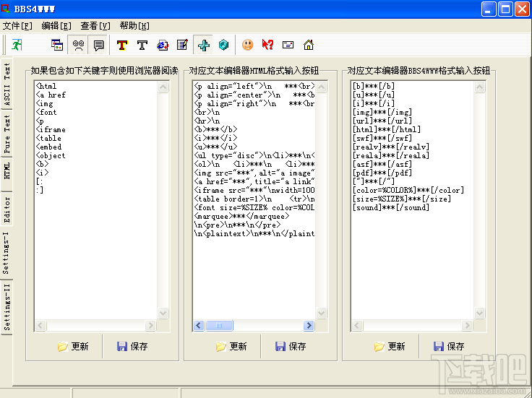This screenshot has width=532, height=398.
Task: Click the '[img]***[/img]' line
Action: [382, 112]
